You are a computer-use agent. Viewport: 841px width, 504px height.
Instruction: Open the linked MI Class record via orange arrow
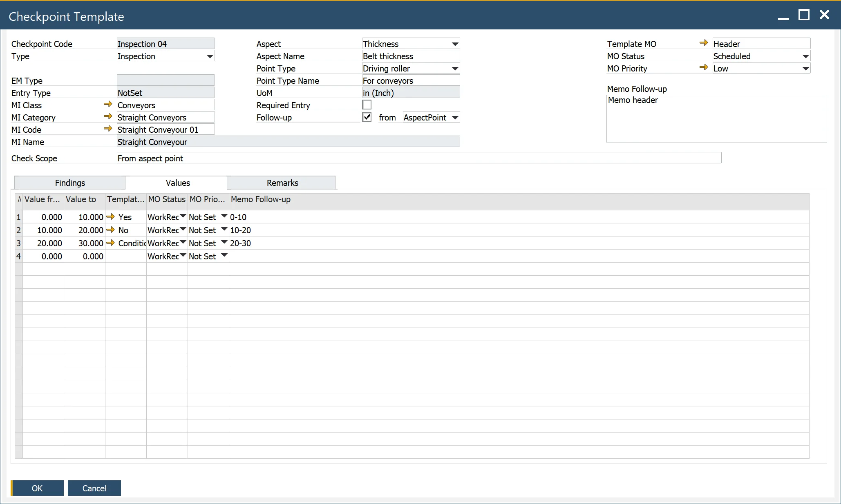[x=108, y=104]
